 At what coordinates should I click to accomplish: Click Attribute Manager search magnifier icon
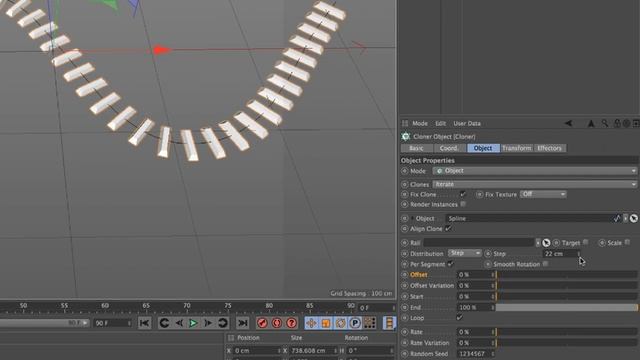(x=604, y=123)
